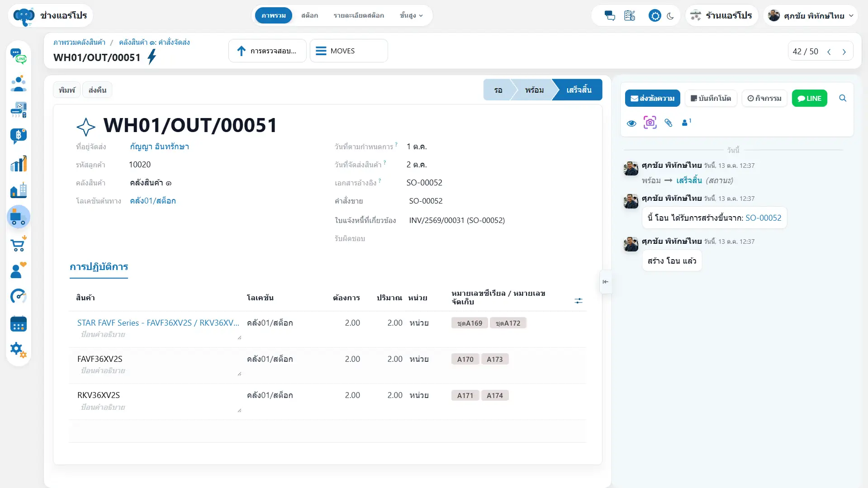Click the camera scan icon in chatter
868x488 pixels.
[x=650, y=123]
